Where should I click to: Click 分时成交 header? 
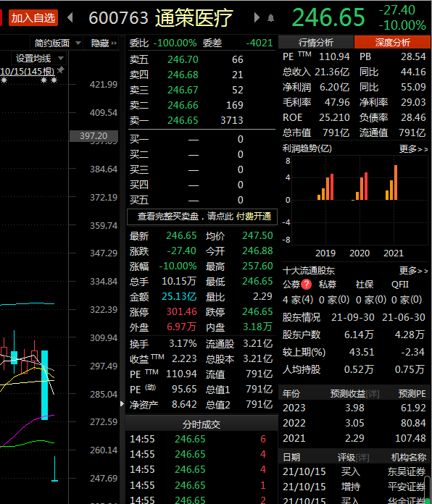pyautogui.click(x=202, y=424)
